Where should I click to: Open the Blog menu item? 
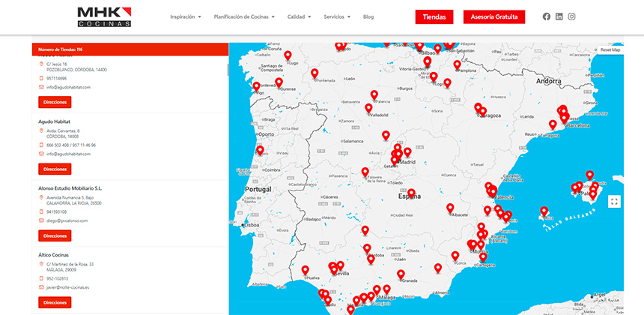[368, 16]
